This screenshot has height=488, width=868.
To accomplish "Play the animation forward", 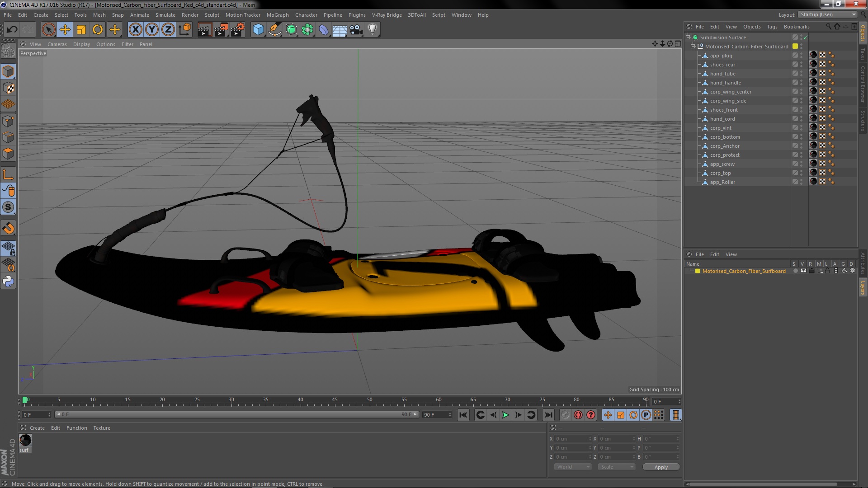I will pyautogui.click(x=505, y=415).
